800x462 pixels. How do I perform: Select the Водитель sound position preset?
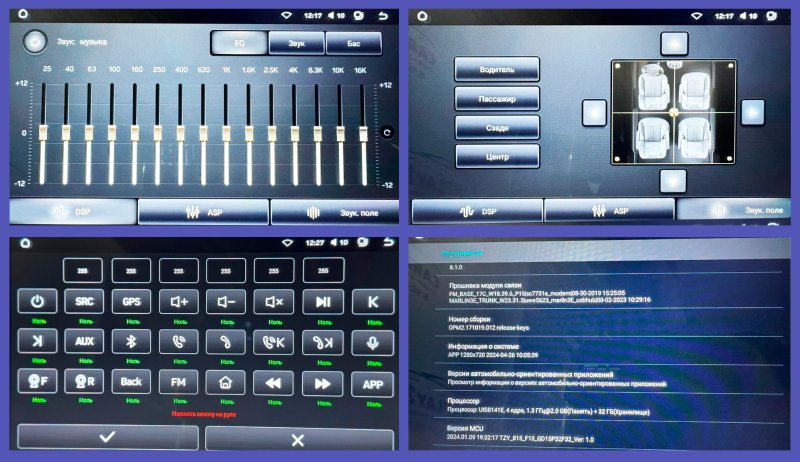[497, 68]
